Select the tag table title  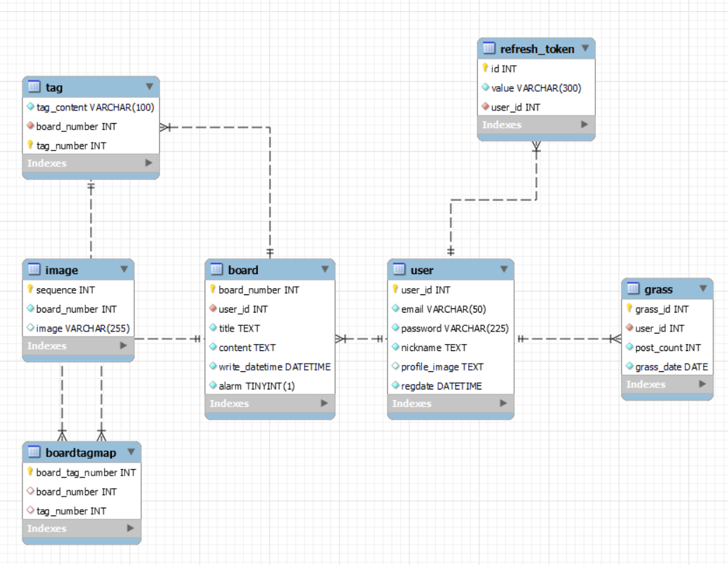coord(54,87)
